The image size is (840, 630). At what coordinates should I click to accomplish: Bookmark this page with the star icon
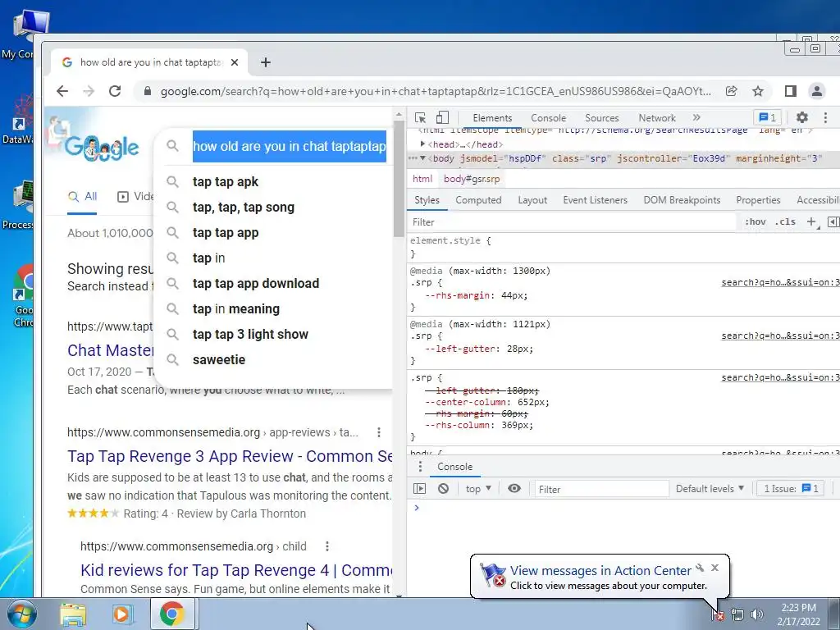click(757, 91)
